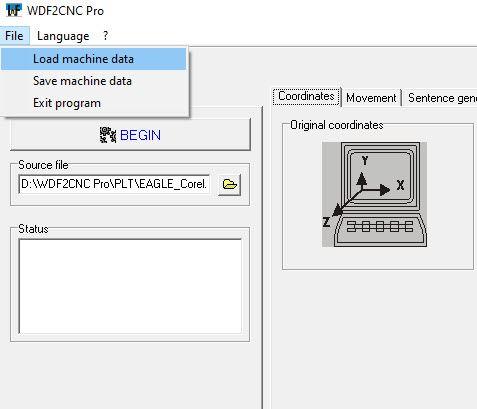Click the keyboard drawing in coordinates image
Screen dimensions: 477x409
(x=380, y=230)
